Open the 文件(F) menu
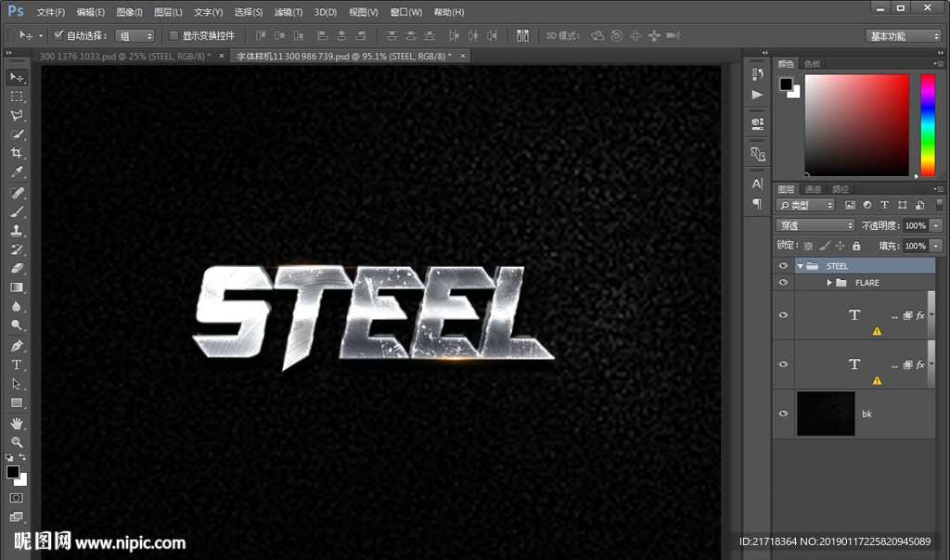 click(x=50, y=12)
